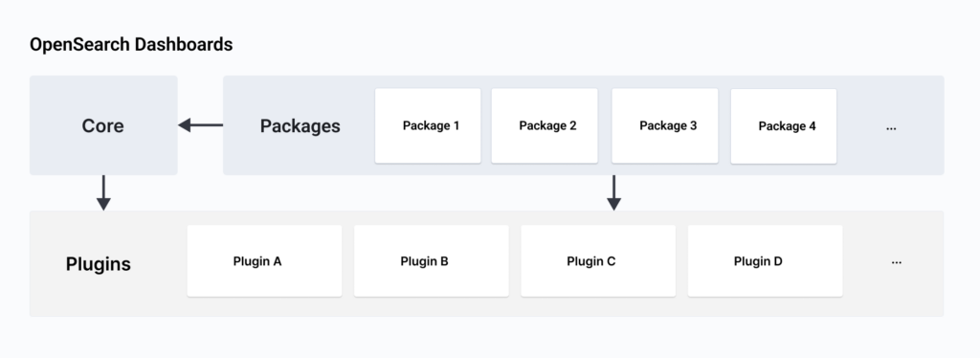Click the ellipsis after Plugin D
The image size is (980, 358).
pyautogui.click(x=896, y=262)
